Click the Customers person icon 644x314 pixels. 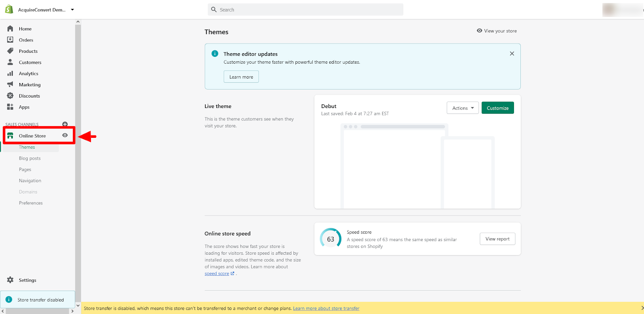coord(10,62)
